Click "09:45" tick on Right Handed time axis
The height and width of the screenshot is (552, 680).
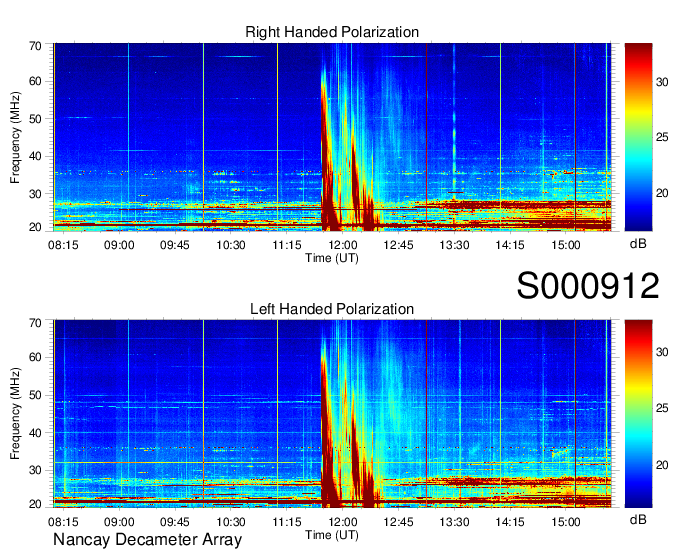[175, 245]
